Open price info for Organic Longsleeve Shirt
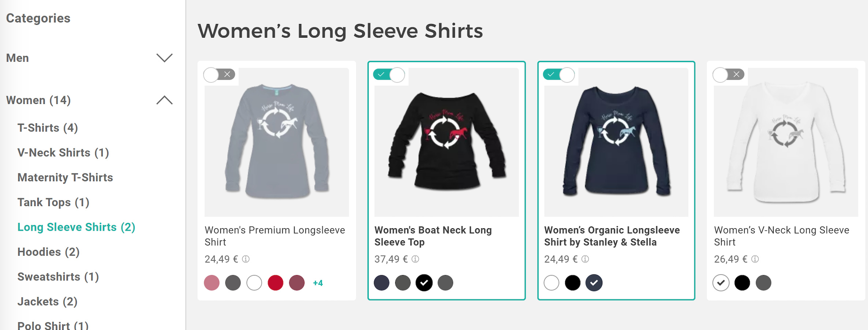Screen dimensions: 868x330 coord(585,259)
